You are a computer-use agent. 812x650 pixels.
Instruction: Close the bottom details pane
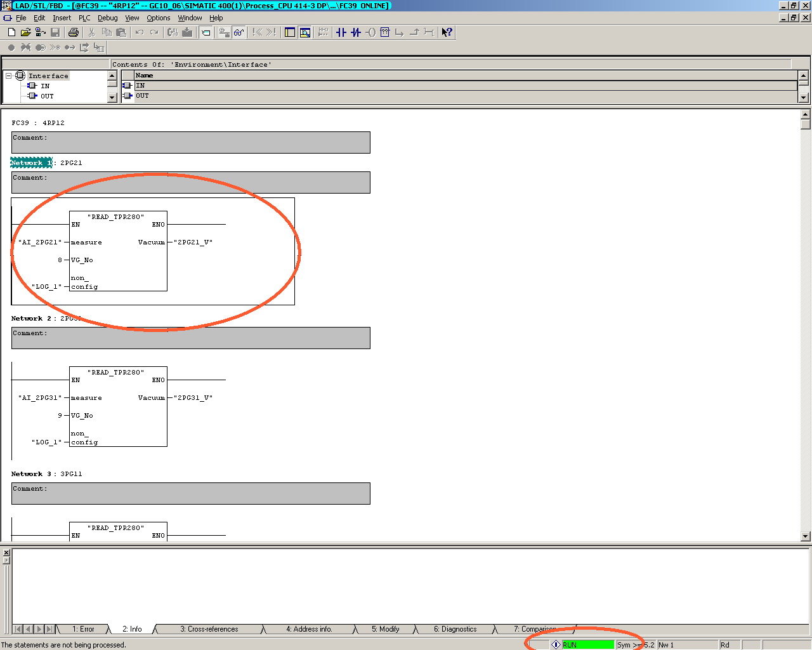pos(6,553)
